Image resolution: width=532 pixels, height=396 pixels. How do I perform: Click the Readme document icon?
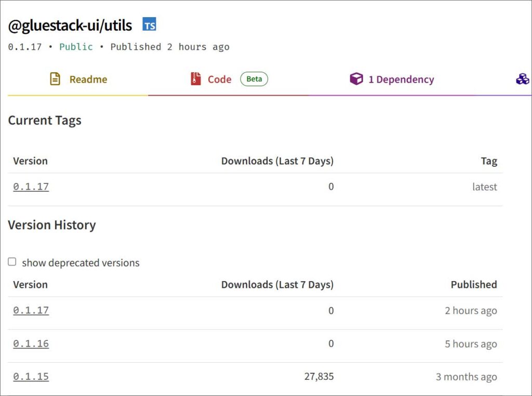coord(55,79)
